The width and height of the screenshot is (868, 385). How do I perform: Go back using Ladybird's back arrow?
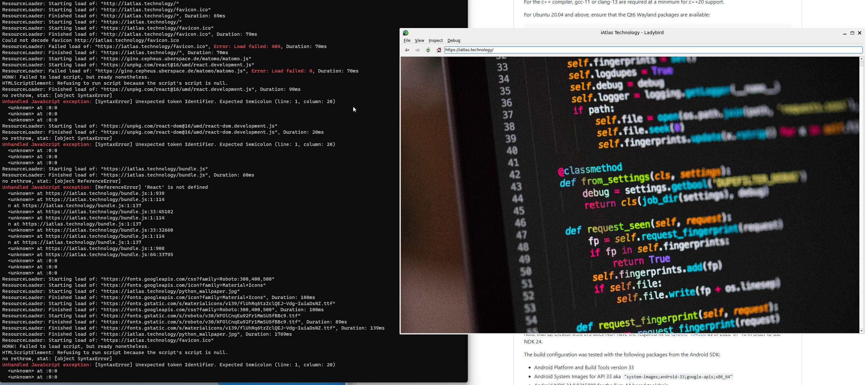coord(407,50)
